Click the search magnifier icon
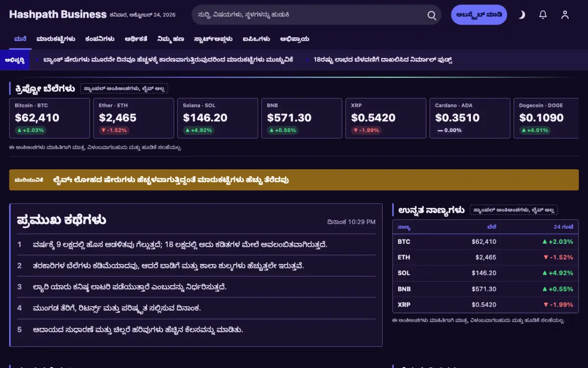This screenshot has height=368, width=588. [432, 15]
